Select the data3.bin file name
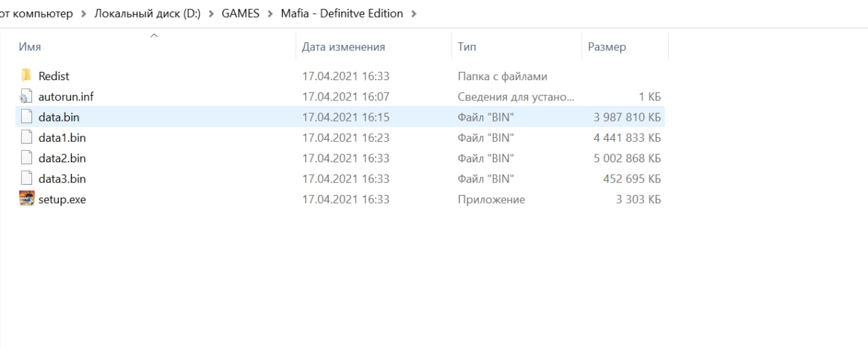 62,179
